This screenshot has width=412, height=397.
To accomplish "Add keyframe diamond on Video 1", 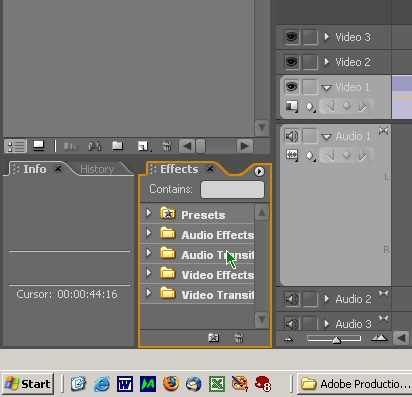I will point(347,106).
